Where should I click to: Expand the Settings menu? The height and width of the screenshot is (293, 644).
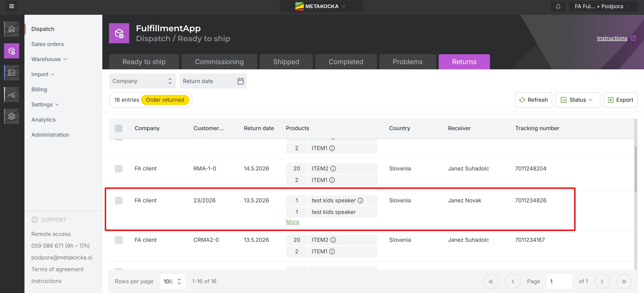pyautogui.click(x=45, y=104)
